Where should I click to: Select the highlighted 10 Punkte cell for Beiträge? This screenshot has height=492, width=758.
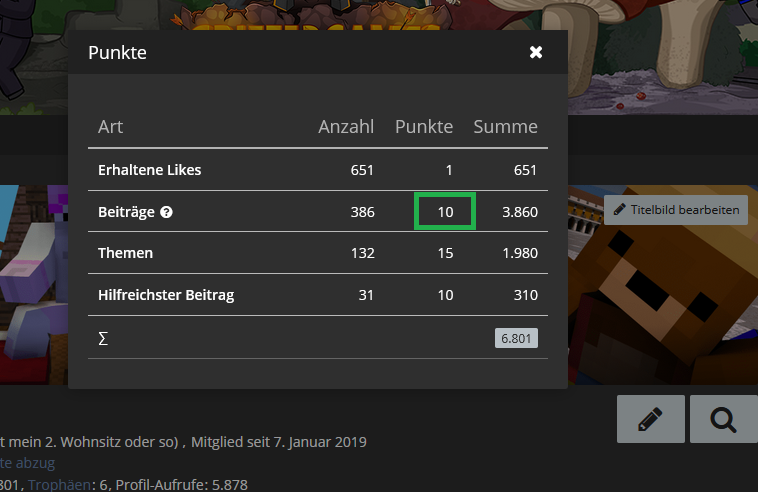pos(445,212)
